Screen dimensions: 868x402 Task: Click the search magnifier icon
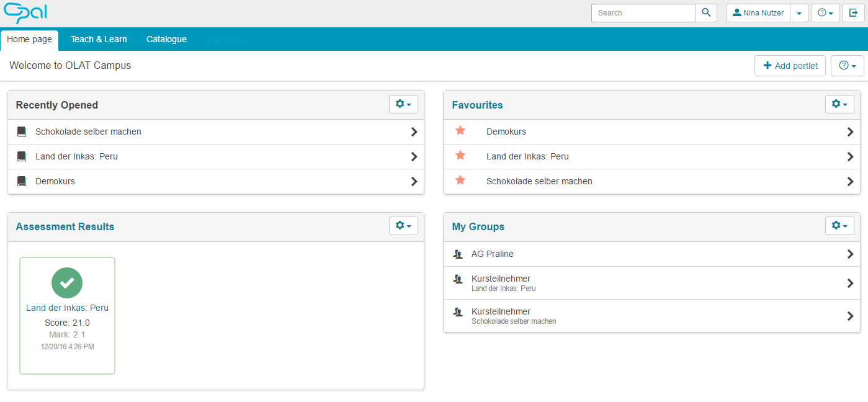(x=706, y=13)
